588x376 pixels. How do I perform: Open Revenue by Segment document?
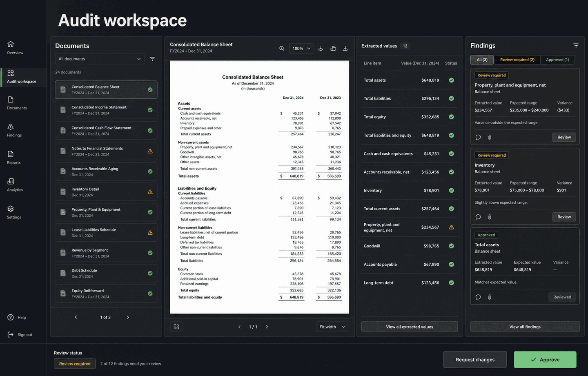tap(106, 253)
